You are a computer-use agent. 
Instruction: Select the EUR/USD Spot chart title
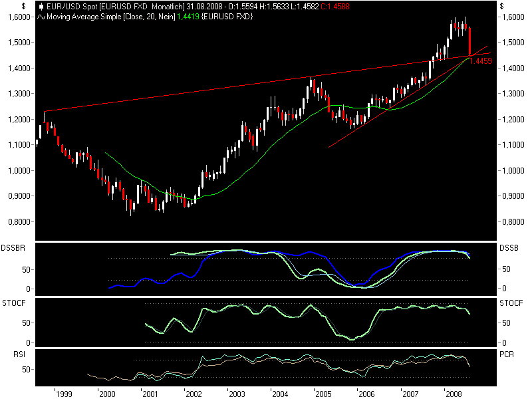click(72, 7)
